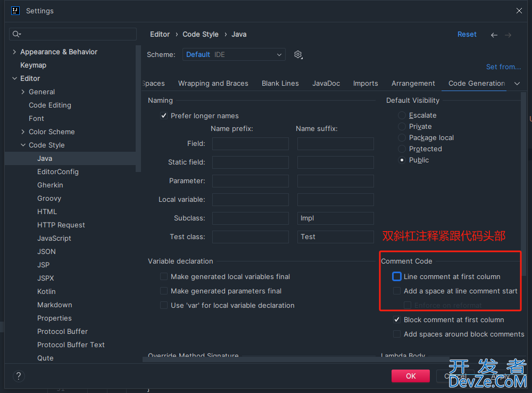532x393 pixels.
Task: Enable Add spaces around block comments
Action: pos(397,334)
